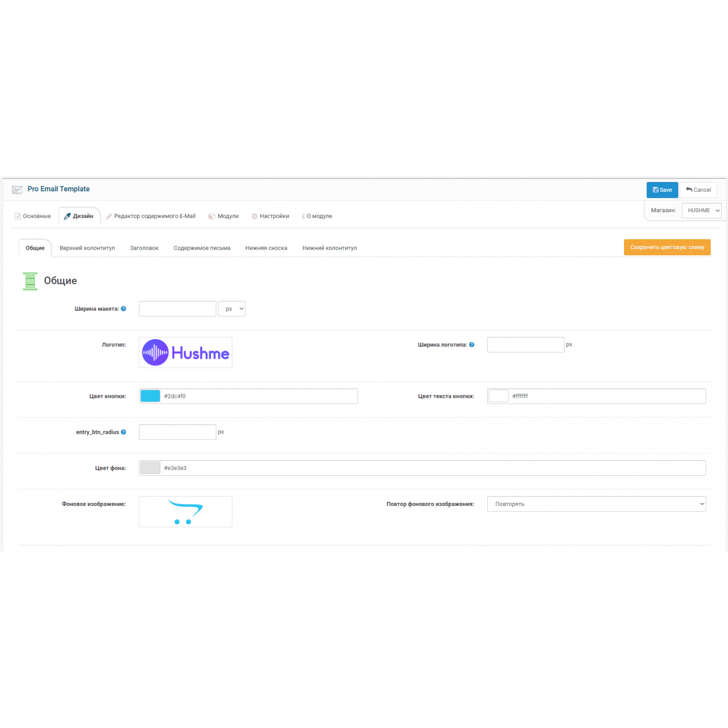Open the Настройки tab with gear icon
Screen dimensions: 728x728
coord(270,216)
